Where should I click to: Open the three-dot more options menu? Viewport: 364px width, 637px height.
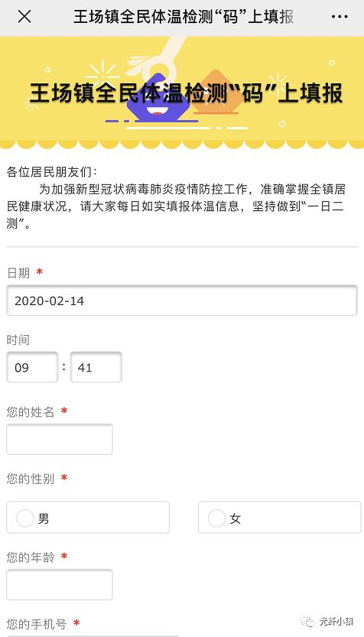click(x=340, y=17)
